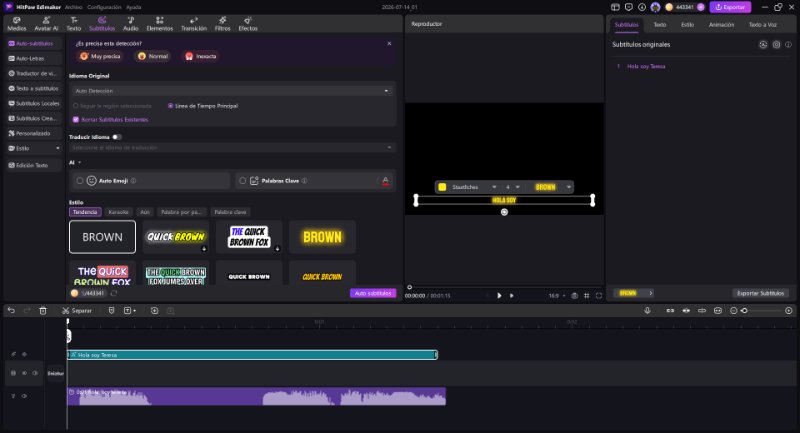
Task: Click the red text color icon for Palabras Clave
Action: 386,181
